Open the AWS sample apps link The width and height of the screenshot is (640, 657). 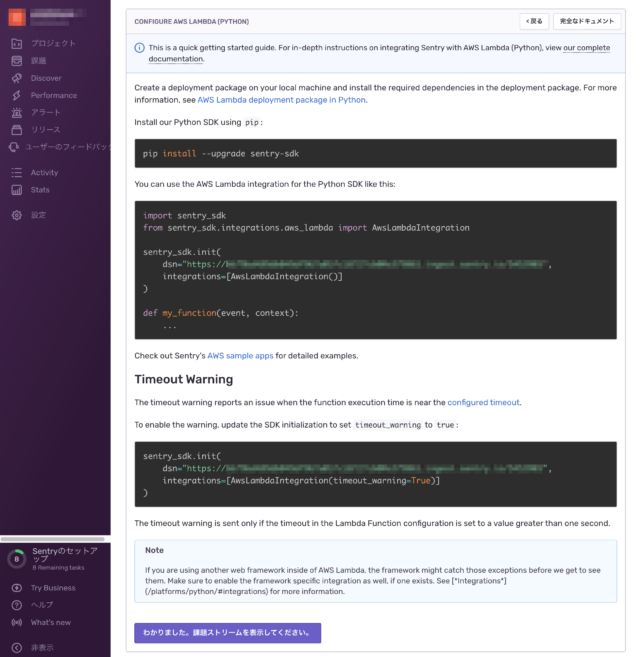pos(240,355)
